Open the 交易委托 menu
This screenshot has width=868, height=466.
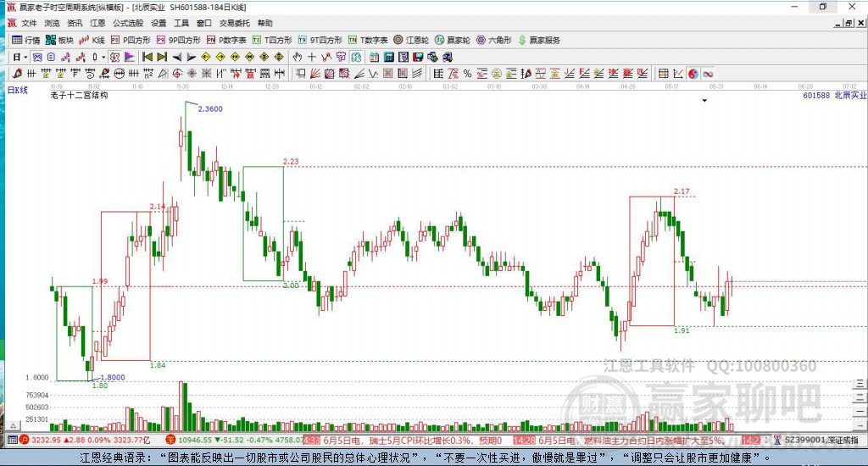[234, 23]
